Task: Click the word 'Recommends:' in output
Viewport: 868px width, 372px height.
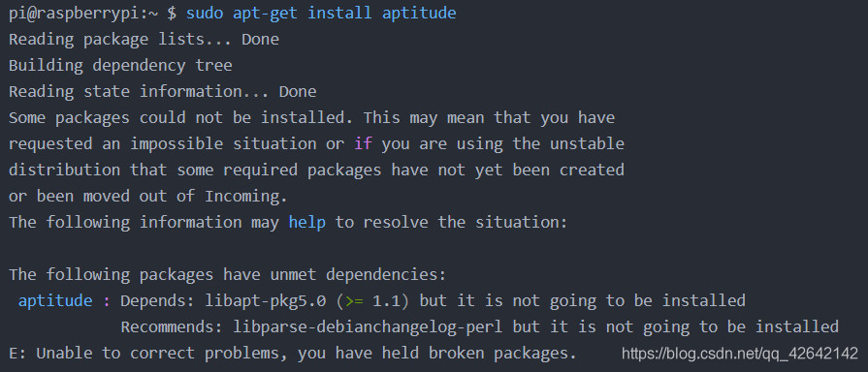Action: tap(172, 326)
